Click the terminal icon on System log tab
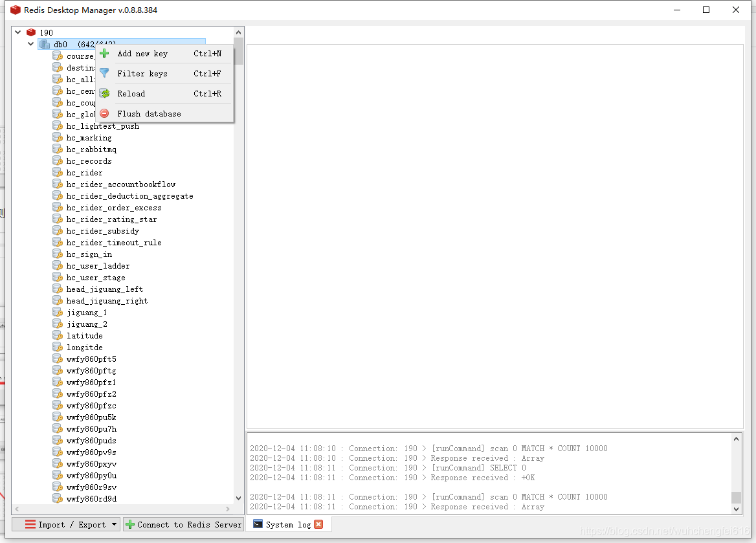This screenshot has width=756, height=543. click(258, 524)
